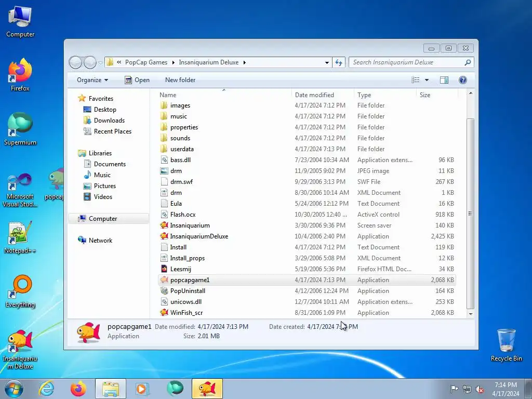The width and height of the screenshot is (532, 399).
Task: Expand the arrow after Insaniquarium Deluxe breadcrumb
Action: coord(244,62)
